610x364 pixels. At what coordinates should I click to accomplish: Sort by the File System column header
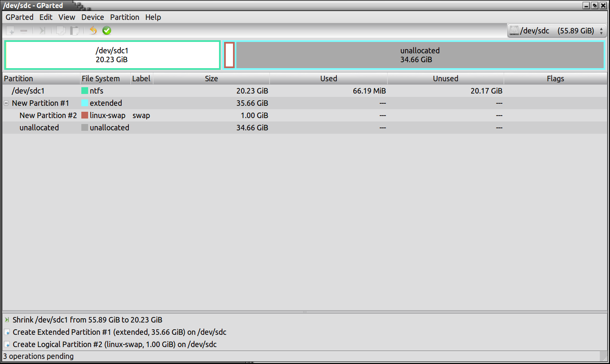coord(105,79)
